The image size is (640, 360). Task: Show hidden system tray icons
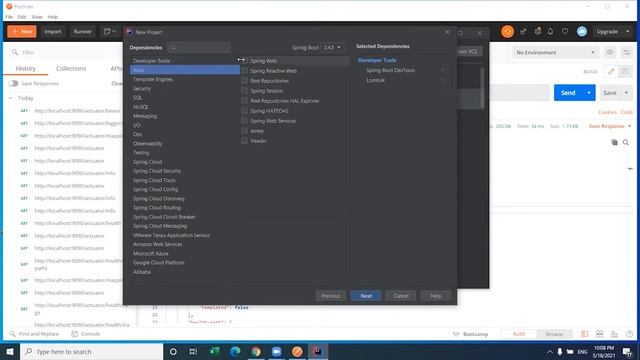[549, 351]
